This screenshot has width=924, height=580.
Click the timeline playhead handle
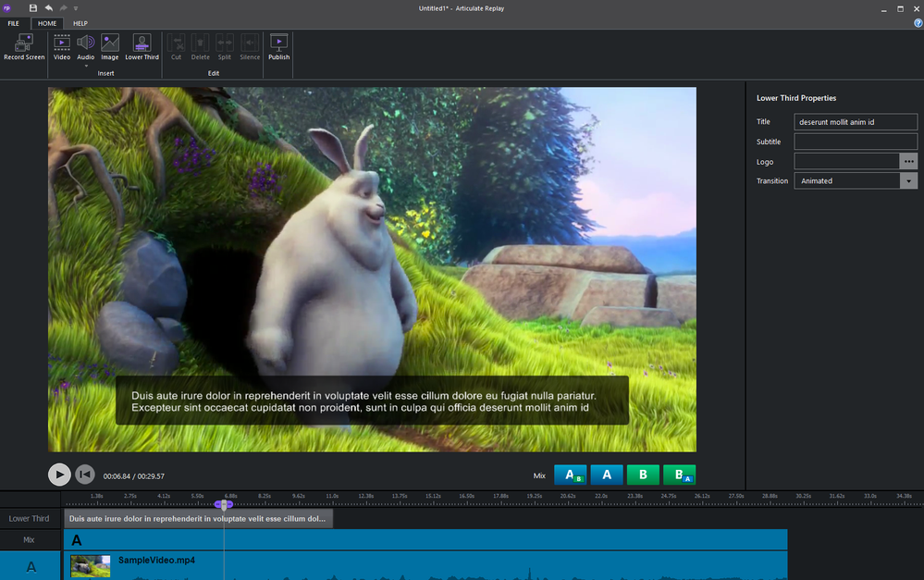223,504
